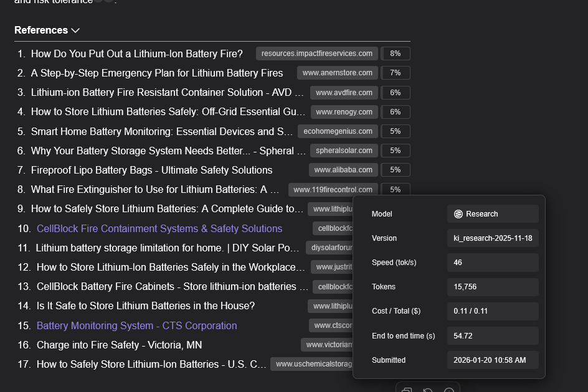Click the www.119firecontrol.com source tag
The width and height of the screenshot is (588, 392).
(x=333, y=190)
